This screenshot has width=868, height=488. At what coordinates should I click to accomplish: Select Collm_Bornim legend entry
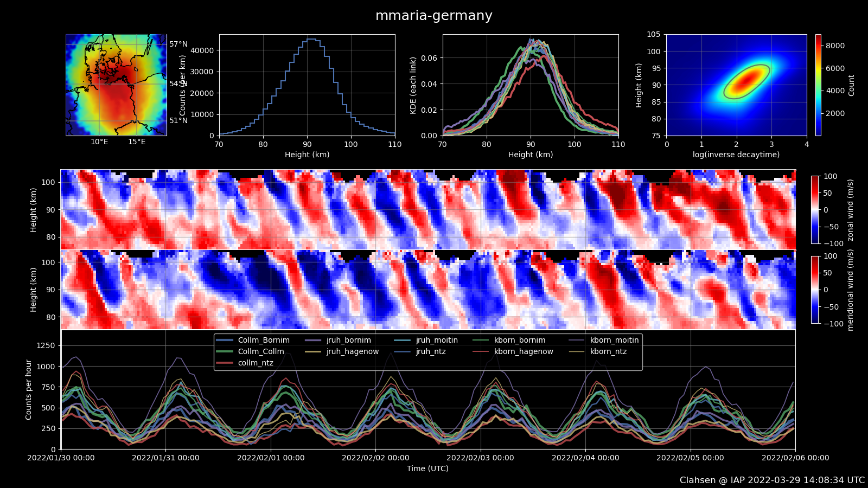[253, 341]
